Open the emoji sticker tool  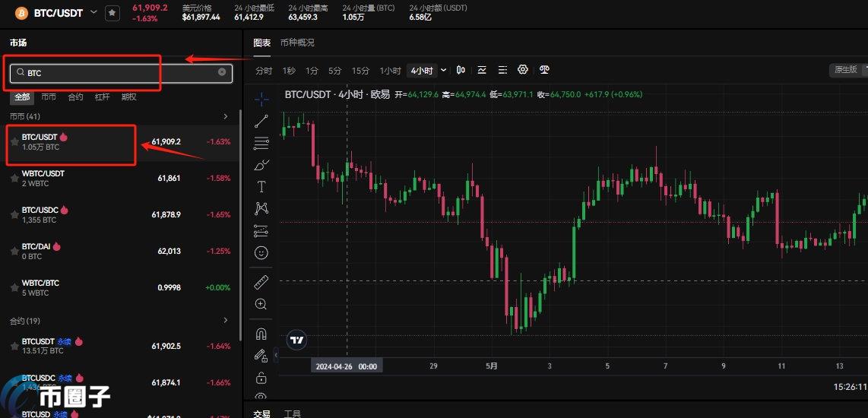coord(261,252)
